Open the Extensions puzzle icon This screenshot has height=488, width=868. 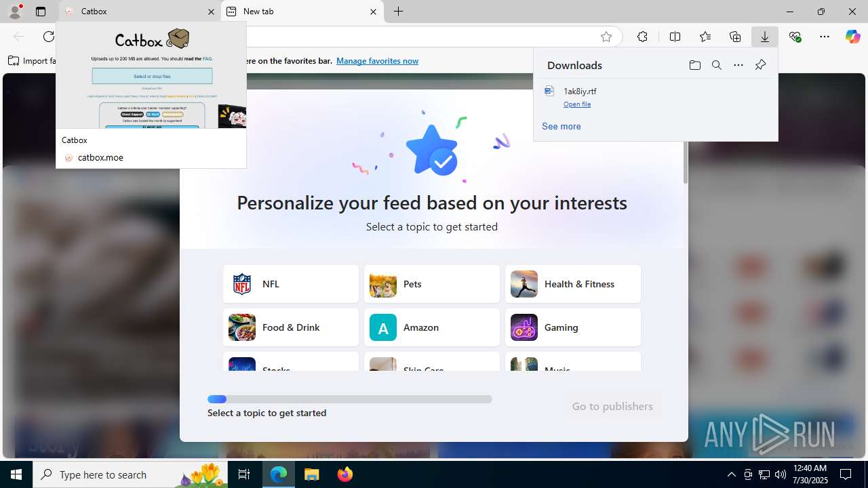pyautogui.click(x=642, y=37)
